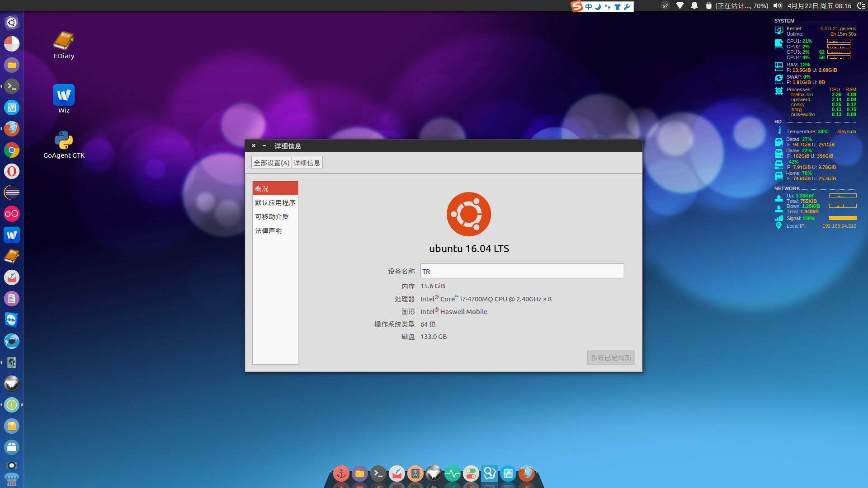The height and width of the screenshot is (488, 868).
Task: Select 法律声明 in the sidebar
Action: [275, 230]
